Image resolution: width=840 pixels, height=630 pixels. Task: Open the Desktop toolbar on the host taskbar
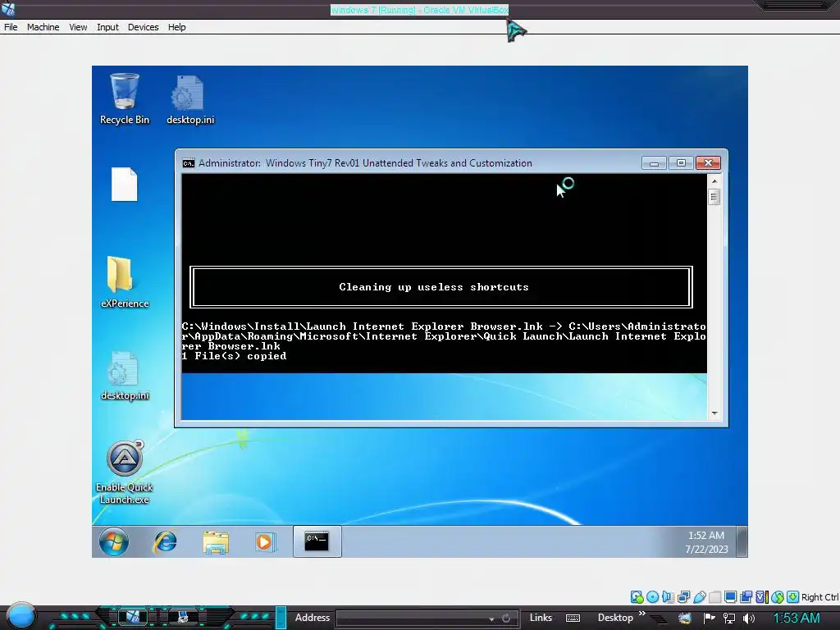tap(615, 618)
